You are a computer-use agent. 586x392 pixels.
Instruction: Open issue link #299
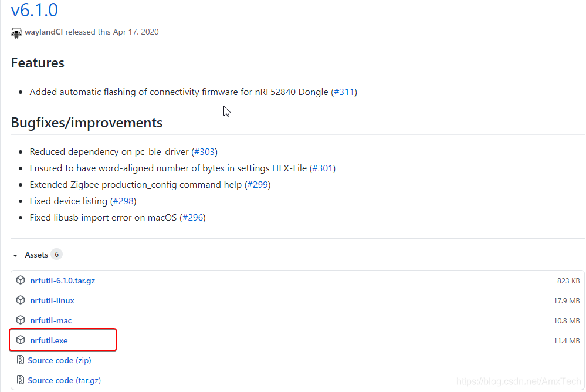pyautogui.click(x=258, y=185)
